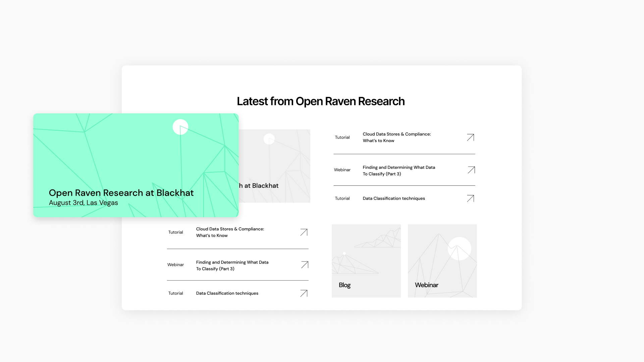Viewport: 644px width, 362px height.
Task: Open arrow icon for lower Cloud Data Stores tutorial
Action: click(x=304, y=232)
